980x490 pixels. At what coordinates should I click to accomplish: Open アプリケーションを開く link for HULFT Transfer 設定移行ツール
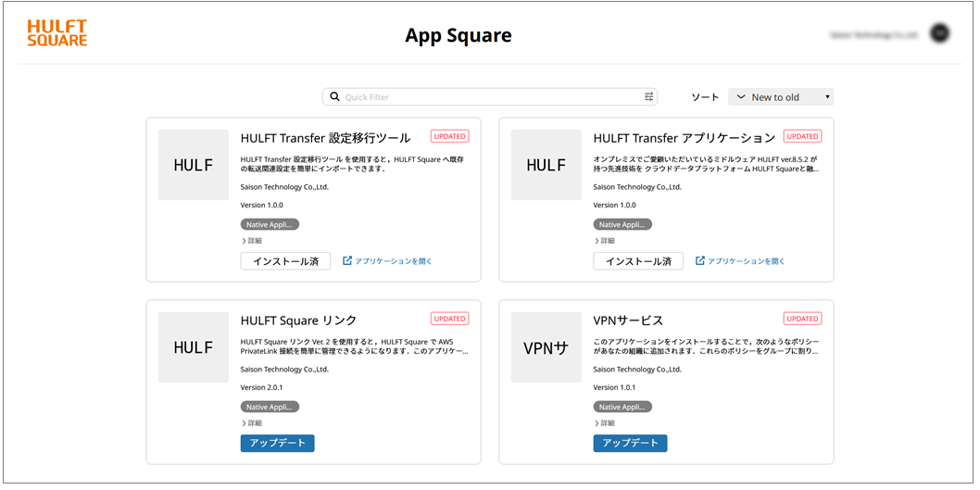point(387,261)
